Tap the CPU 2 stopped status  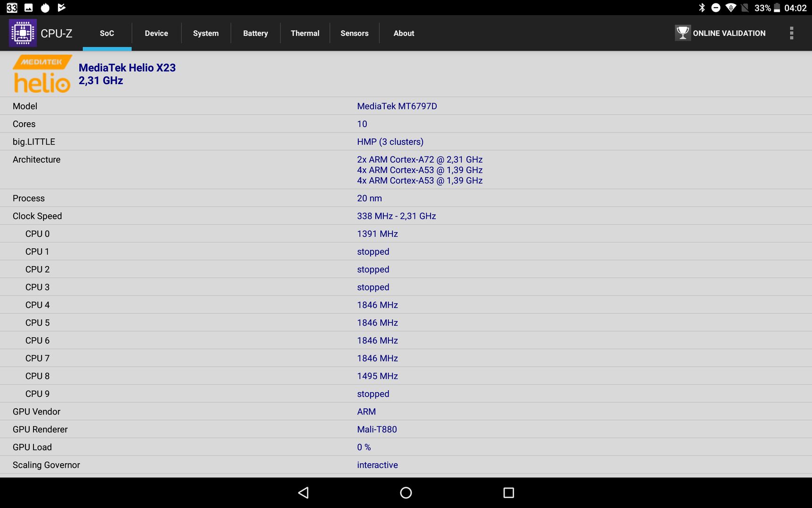click(373, 269)
